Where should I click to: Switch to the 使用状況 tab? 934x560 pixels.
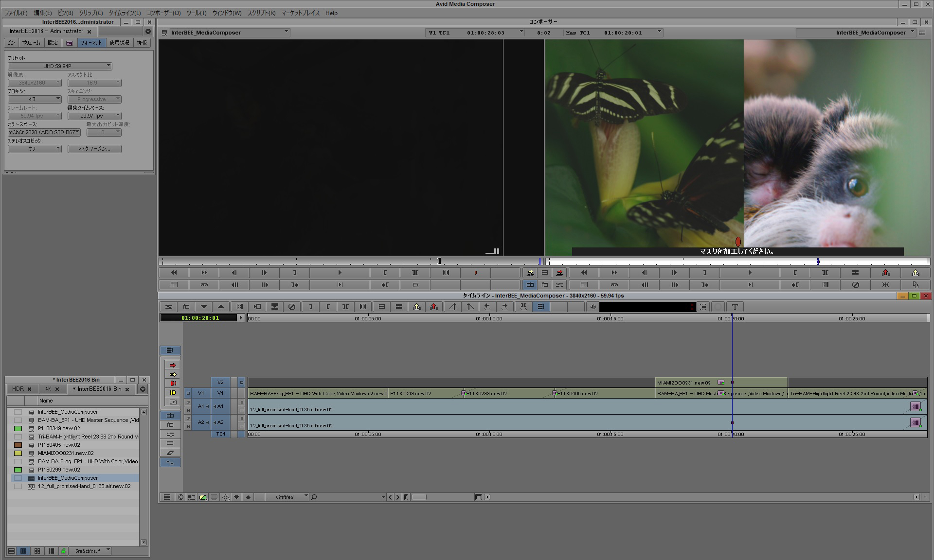pyautogui.click(x=119, y=43)
